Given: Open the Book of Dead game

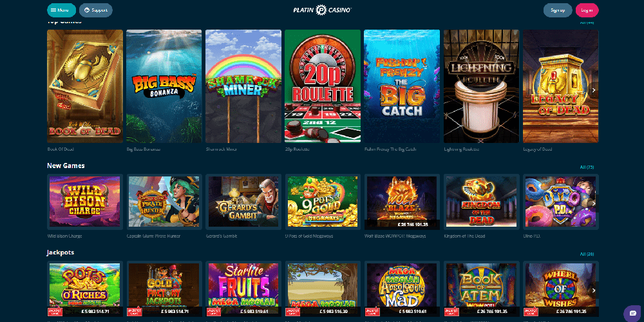Looking at the screenshot, I should (85, 86).
